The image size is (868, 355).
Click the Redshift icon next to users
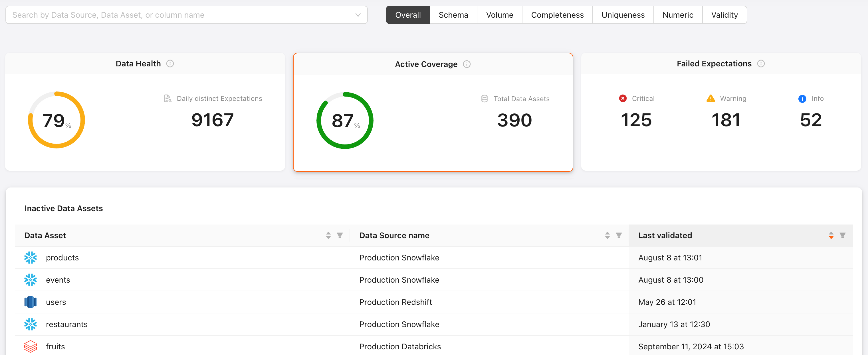[30, 302]
